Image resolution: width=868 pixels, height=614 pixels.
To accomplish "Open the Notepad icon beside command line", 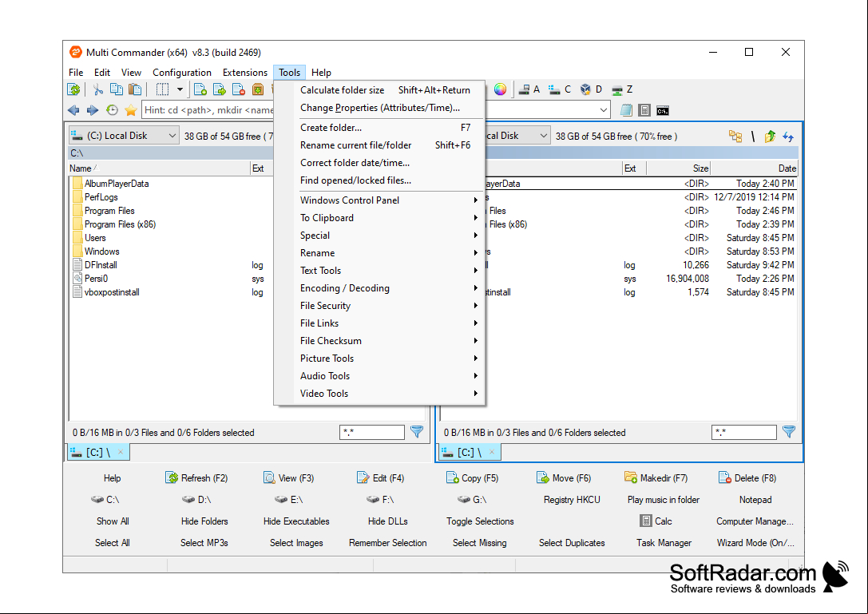I will pos(626,110).
